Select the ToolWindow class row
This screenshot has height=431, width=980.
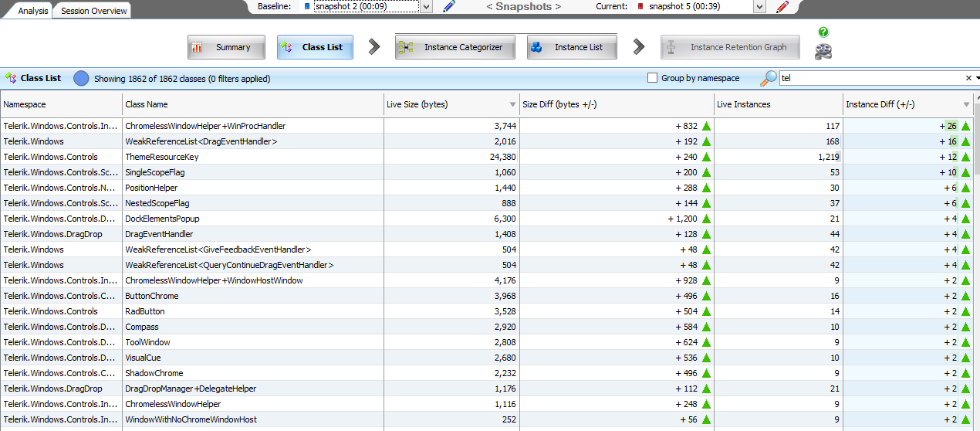[486, 342]
